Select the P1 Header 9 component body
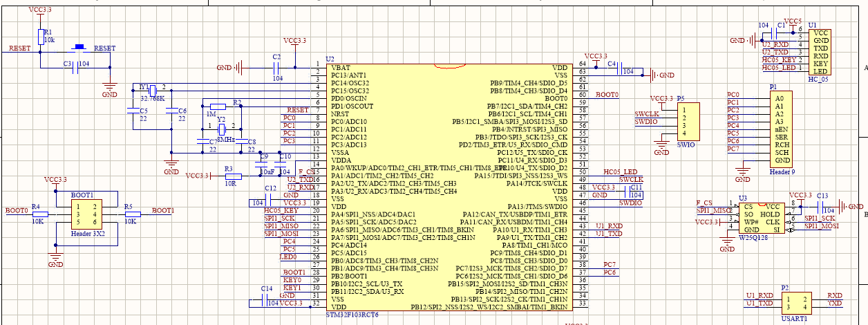868x325 pixels. 781,129
